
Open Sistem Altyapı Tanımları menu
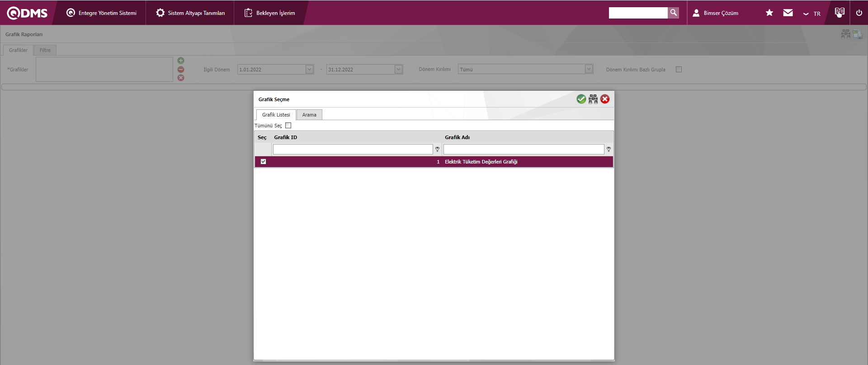pyautogui.click(x=190, y=13)
